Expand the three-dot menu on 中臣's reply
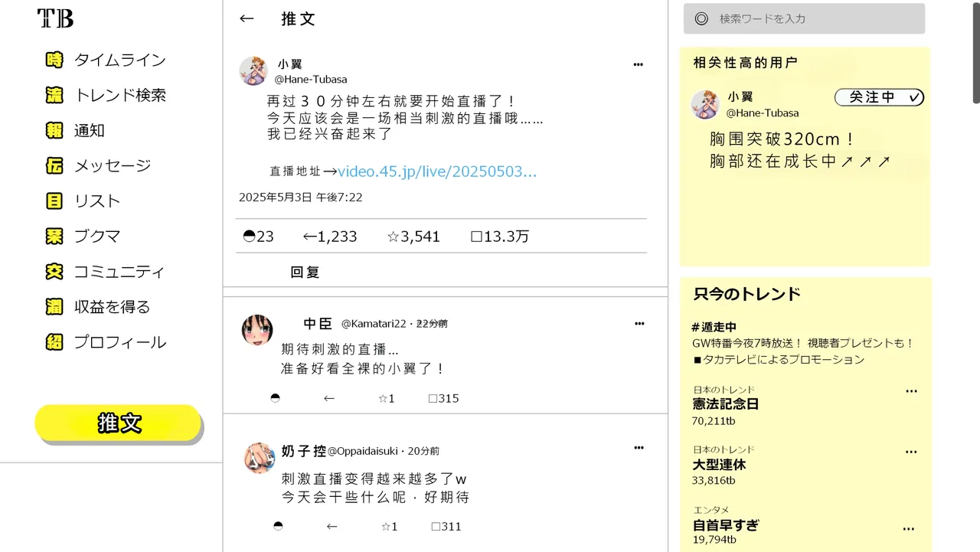The image size is (980, 552). (639, 323)
